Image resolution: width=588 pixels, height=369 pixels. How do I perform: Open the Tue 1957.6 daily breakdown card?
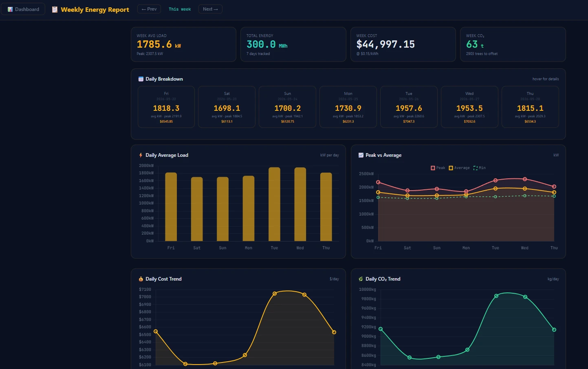(409, 107)
